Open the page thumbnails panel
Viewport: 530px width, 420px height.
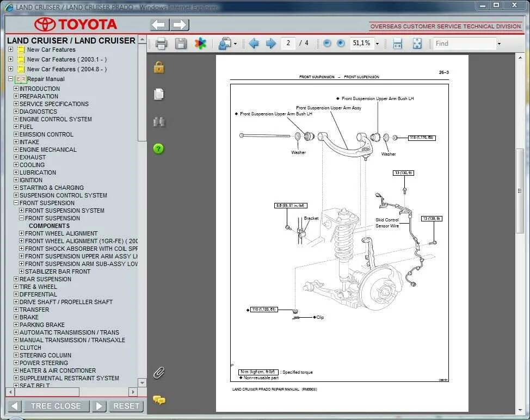pos(159,94)
